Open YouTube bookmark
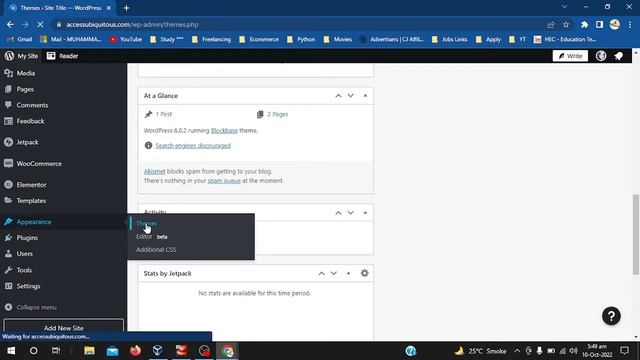The height and width of the screenshot is (360, 640). click(126, 39)
